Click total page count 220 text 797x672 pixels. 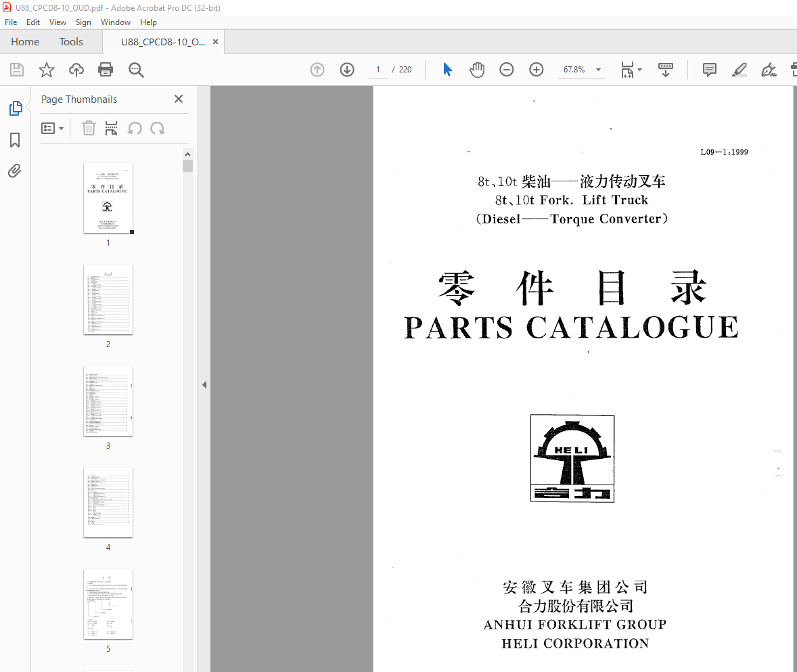(x=405, y=70)
